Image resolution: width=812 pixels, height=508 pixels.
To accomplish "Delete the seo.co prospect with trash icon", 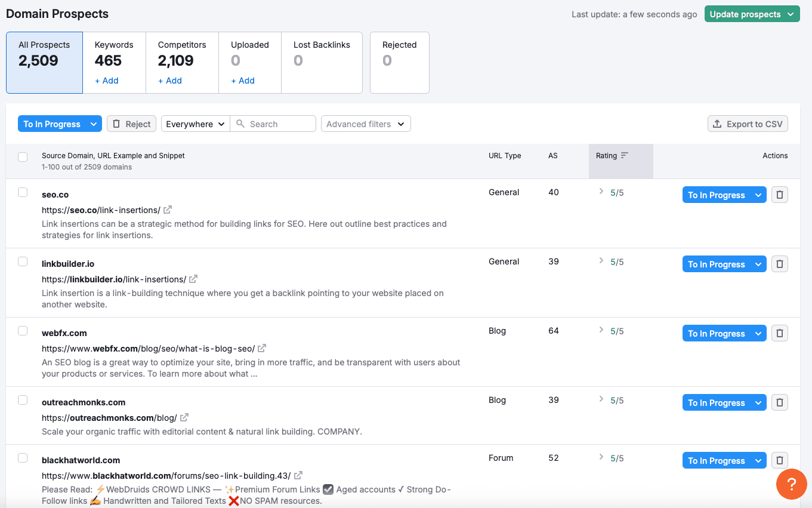I will [779, 195].
